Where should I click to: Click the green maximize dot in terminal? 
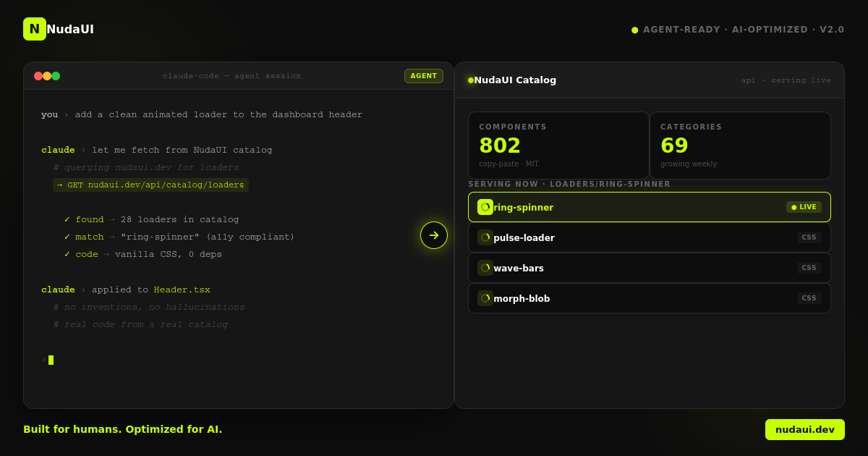tap(56, 76)
